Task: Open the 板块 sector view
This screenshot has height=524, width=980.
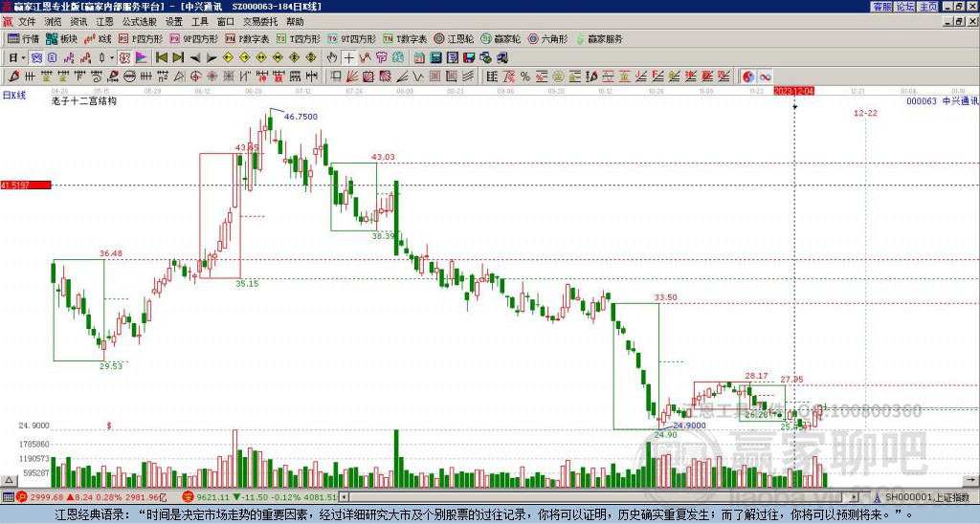Action: (62, 38)
